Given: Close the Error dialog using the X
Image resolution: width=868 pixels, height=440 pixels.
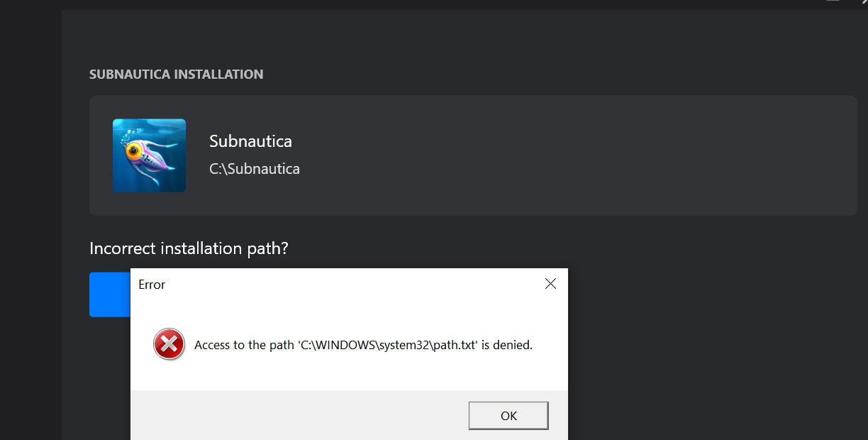Looking at the screenshot, I should [550, 283].
